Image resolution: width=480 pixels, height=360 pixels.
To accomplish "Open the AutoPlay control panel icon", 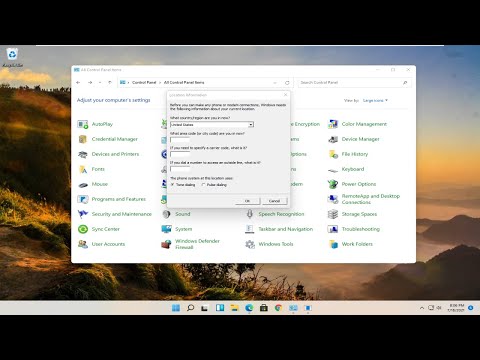I will tap(83, 124).
